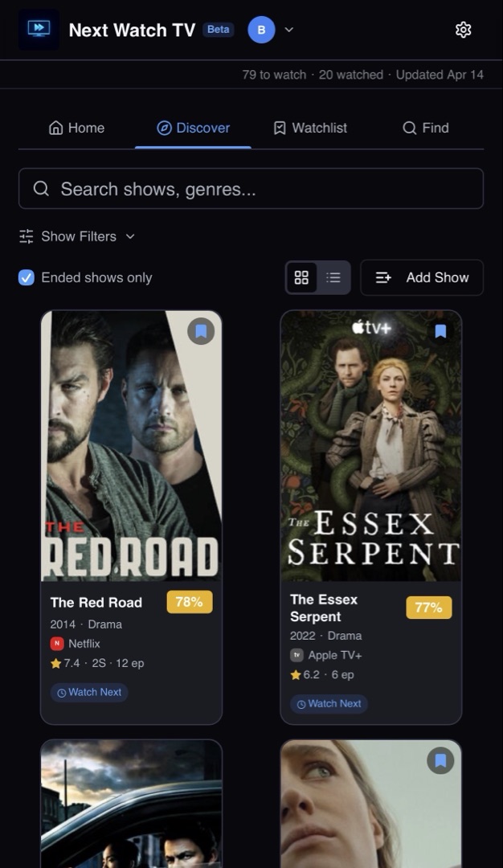The image size is (503, 868).
Task: Toggle the bookmark on The Essex Serpent poster
Action: click(440, 329)
